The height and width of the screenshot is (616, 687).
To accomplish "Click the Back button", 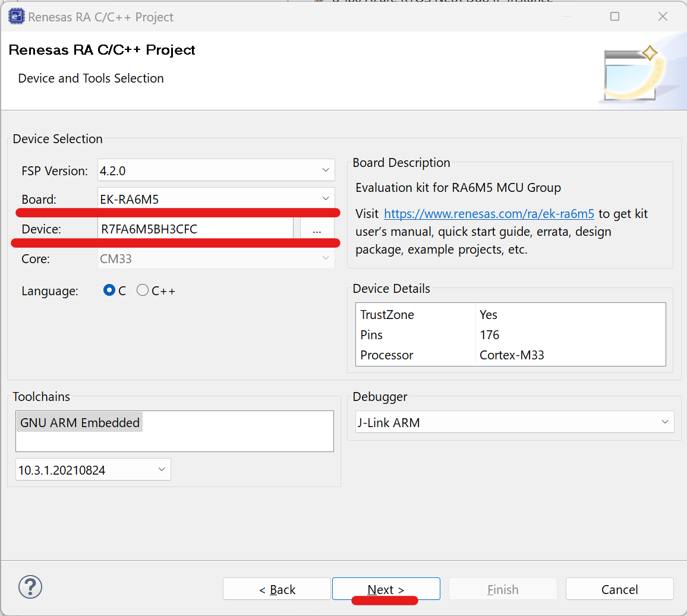I will coord(277,589).
